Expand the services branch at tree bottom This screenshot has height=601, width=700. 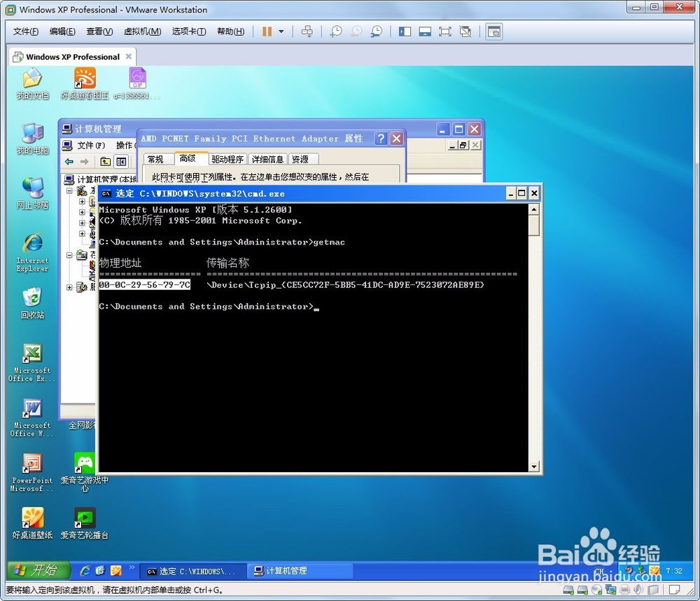[69, 287]
